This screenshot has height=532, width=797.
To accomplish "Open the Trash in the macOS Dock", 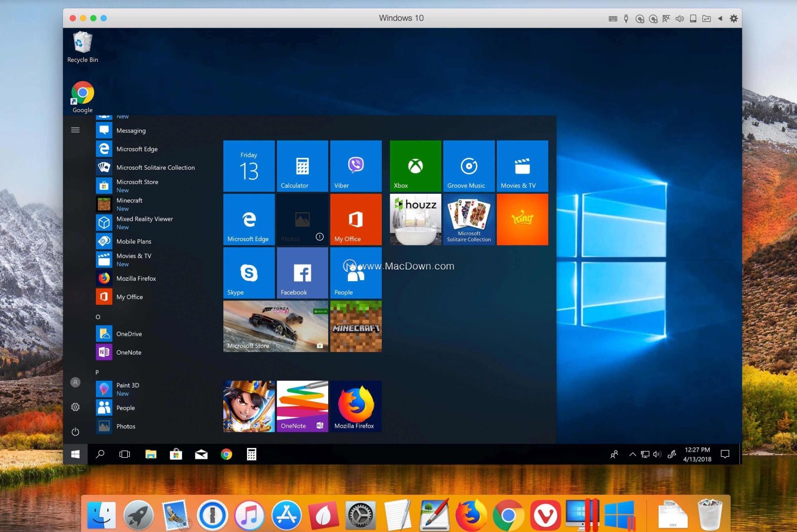I will [x=710, y=514].
